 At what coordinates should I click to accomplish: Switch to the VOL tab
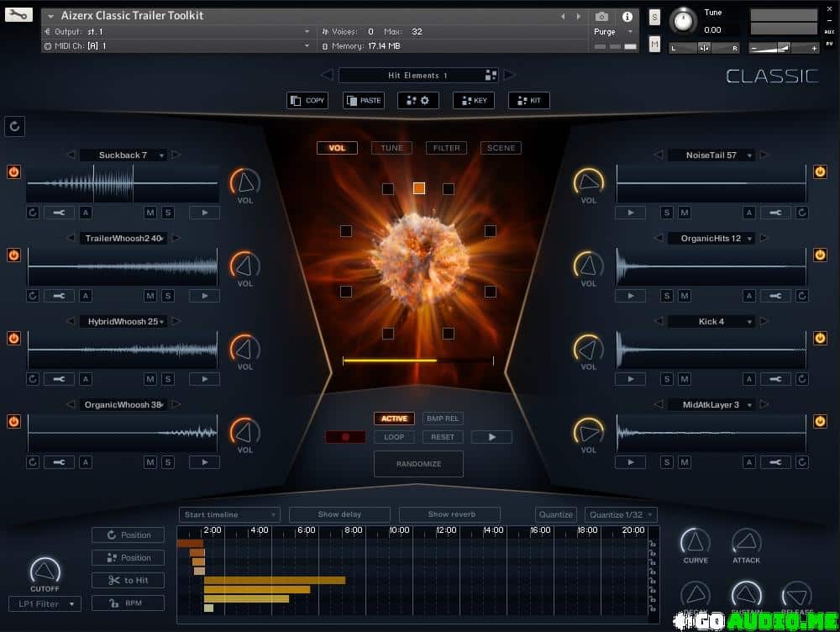pyautogui.click(x=337, y=148)
